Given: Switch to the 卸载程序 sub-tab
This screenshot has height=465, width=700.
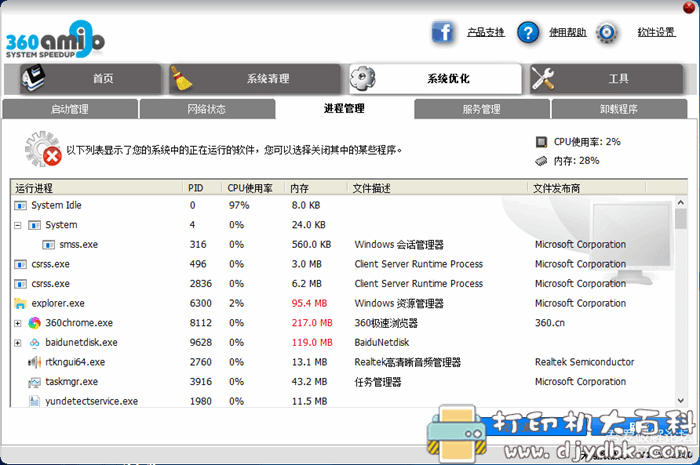Looking at the screenshot, I should 619,109.
